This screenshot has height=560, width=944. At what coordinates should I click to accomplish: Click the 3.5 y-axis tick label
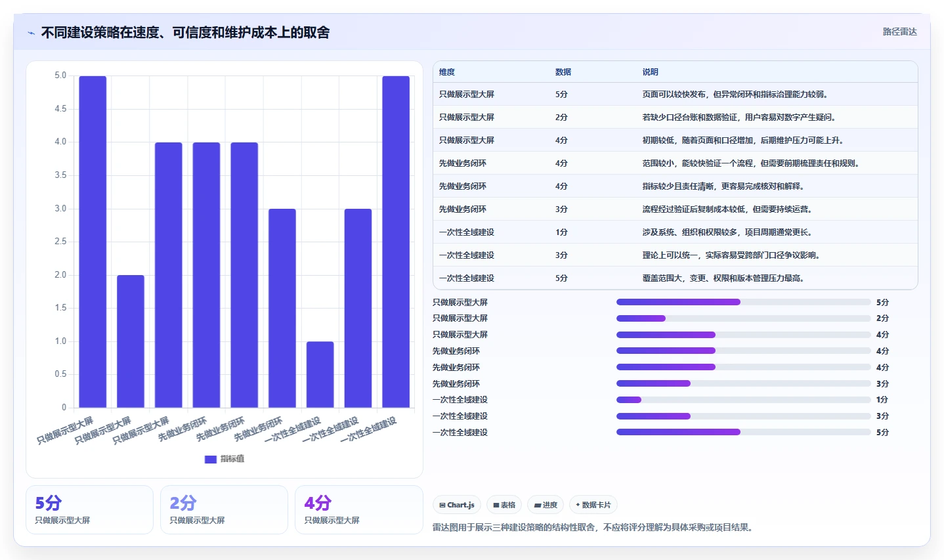(60, 175)
